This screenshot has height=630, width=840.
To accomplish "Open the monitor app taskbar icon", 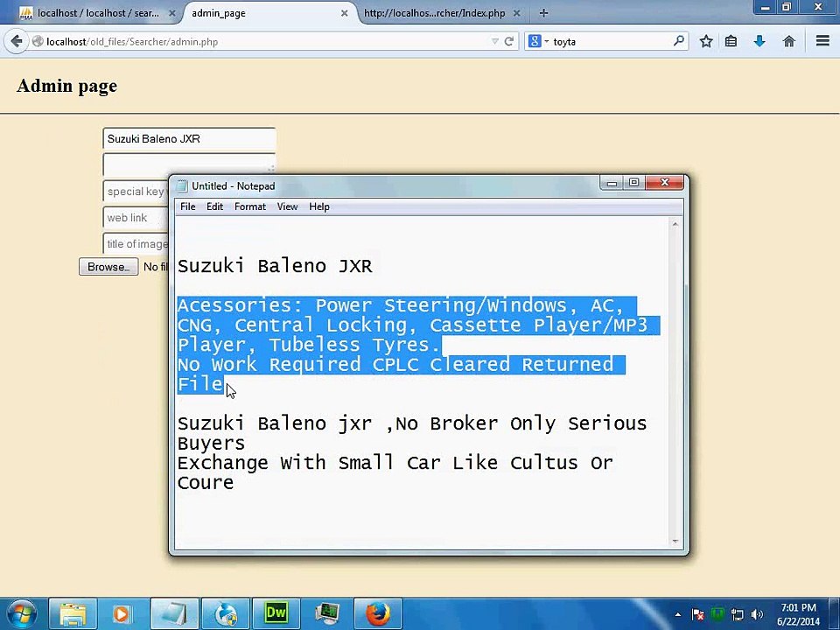I will point(326,614).
